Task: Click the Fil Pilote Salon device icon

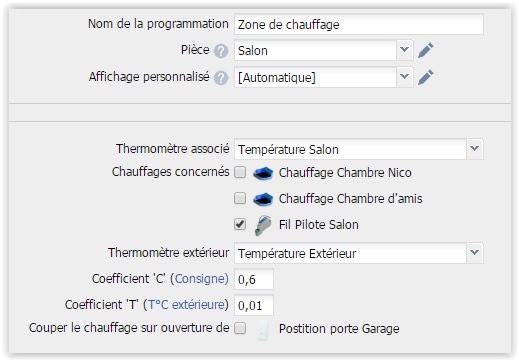Action: (x=263, y=225)
